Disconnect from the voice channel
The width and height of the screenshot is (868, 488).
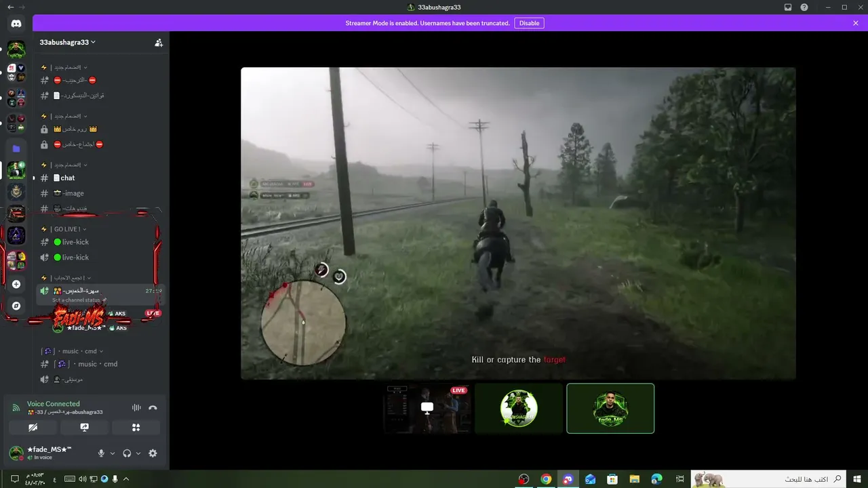153,407
